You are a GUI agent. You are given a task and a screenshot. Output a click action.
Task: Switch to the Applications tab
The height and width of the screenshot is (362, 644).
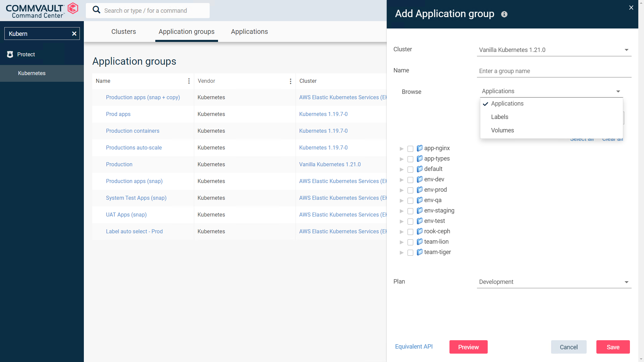pyautogui.click(x=249, y=32)
